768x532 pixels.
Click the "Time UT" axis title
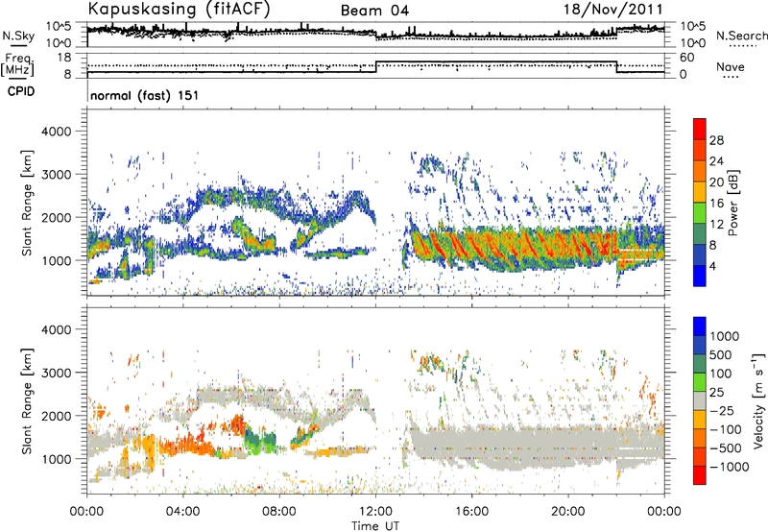click(x=375, y=526)
